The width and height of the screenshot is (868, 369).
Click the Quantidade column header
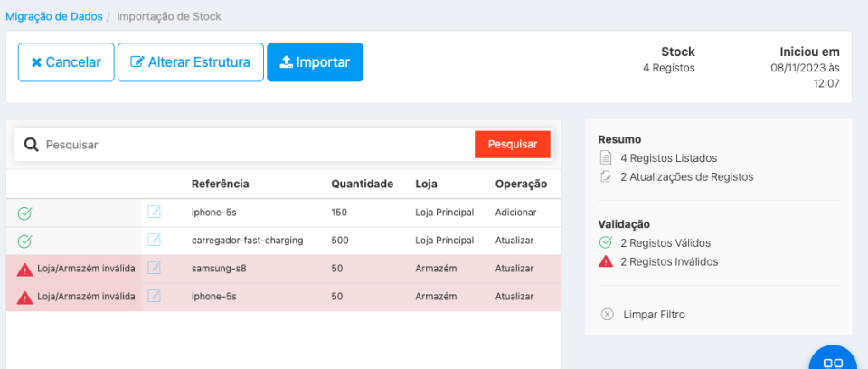point(362,184)
